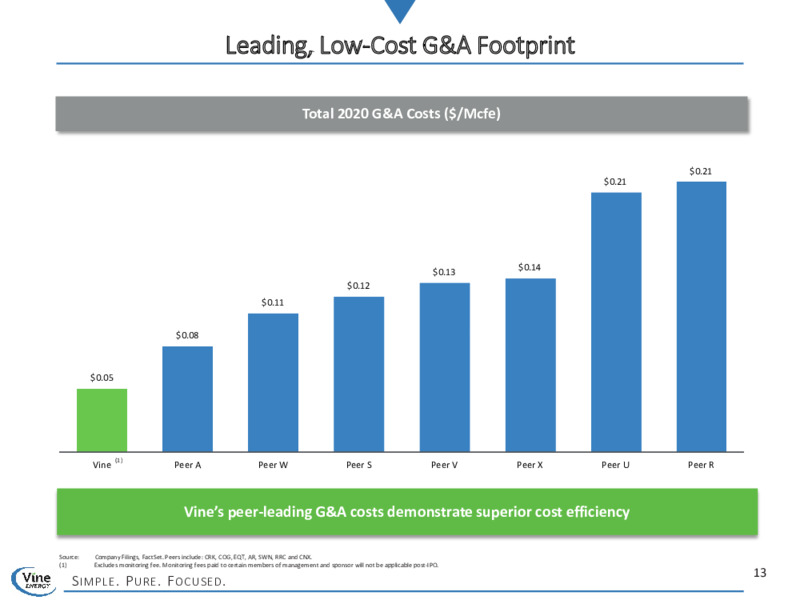Click the '$0.08' data label
This screenshot has width=800, height=600.
[x=187, y=335]
